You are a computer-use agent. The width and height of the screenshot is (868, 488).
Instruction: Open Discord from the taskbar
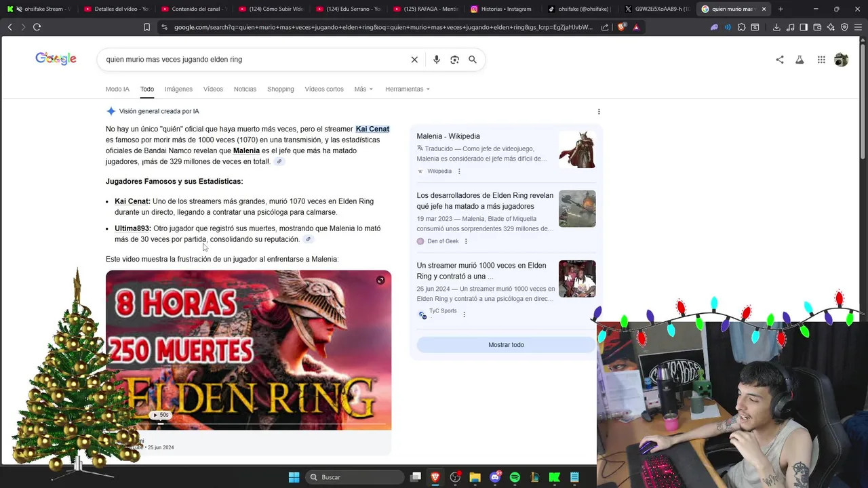495,477
